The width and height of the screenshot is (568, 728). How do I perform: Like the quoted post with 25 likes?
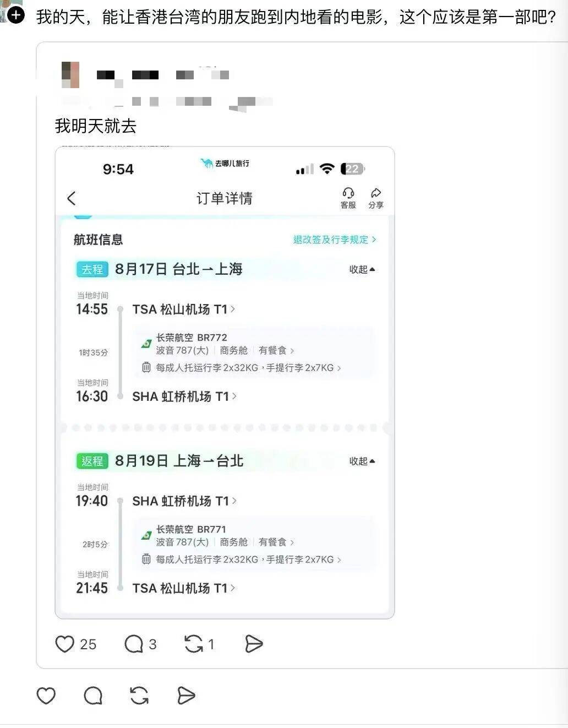64,643
